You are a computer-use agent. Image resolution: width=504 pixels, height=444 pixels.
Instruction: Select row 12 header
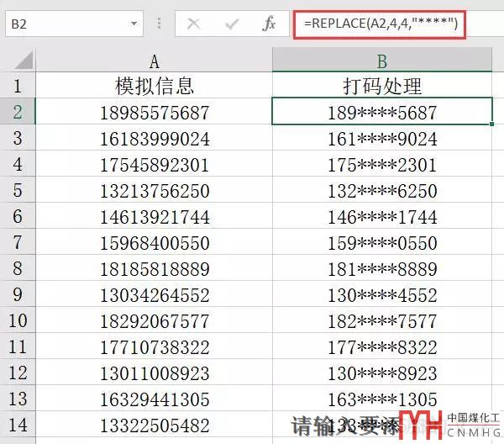[18, 372]
